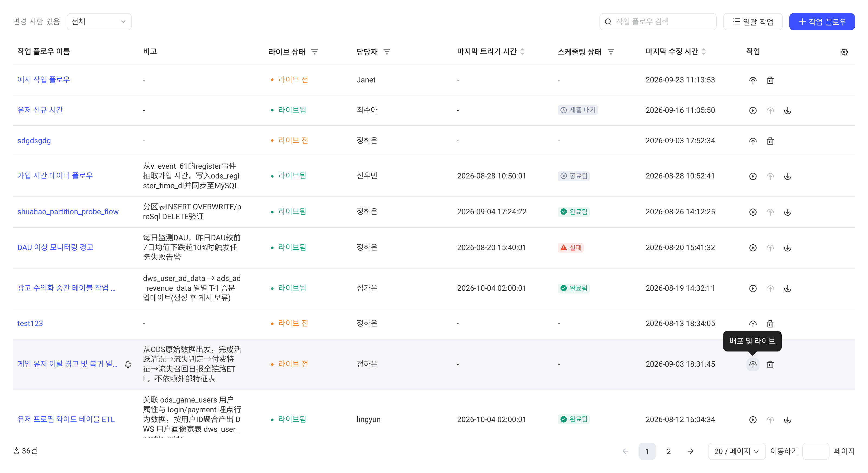
Task: Open the 변경 사항 있음 전체 dropdown
Action: click(x=99, y=21)
